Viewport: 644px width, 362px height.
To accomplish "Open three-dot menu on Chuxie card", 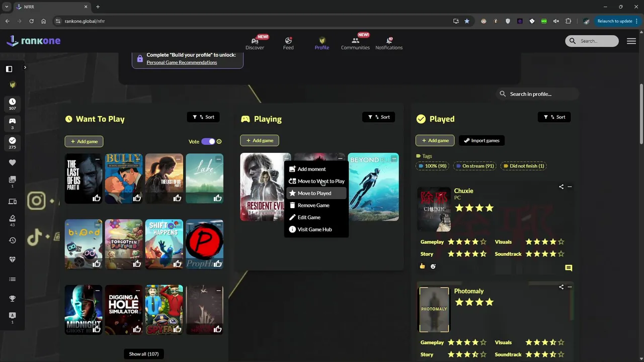I will [x=570, y=187].
